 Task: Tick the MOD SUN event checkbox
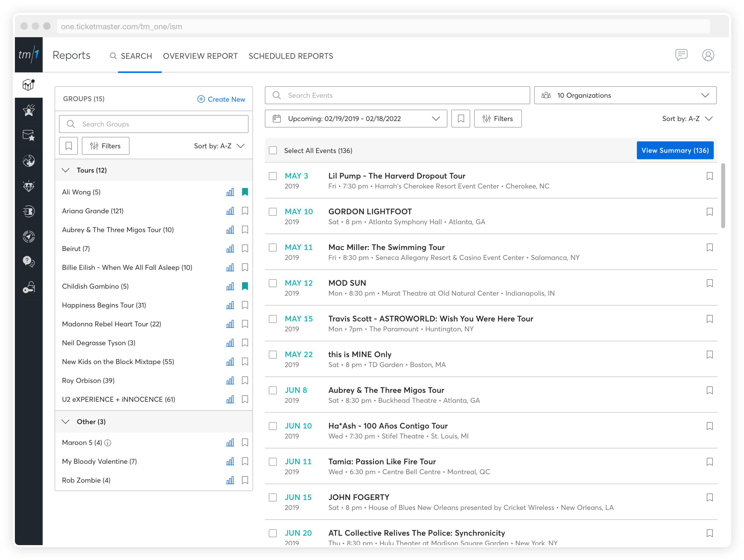point(273,283)
